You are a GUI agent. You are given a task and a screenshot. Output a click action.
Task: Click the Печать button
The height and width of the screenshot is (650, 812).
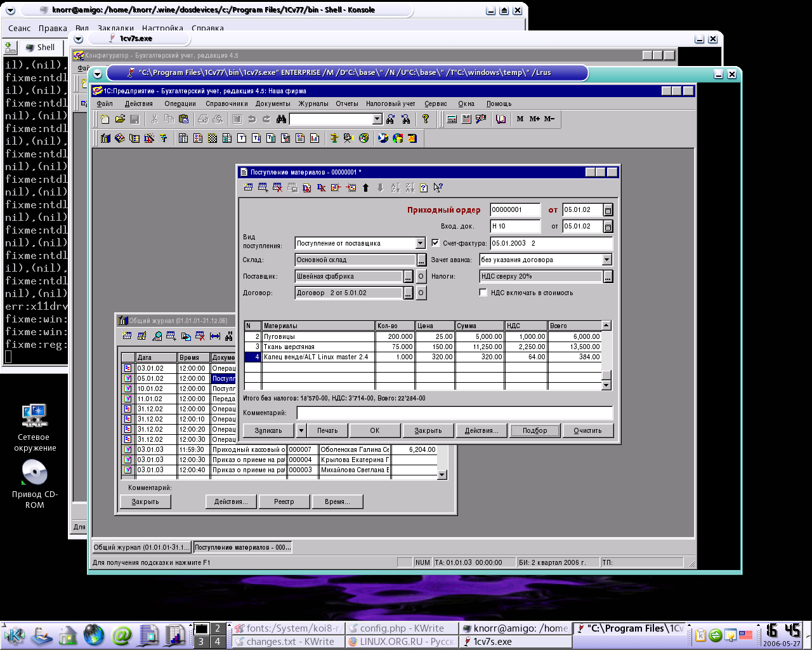tap(327, 430)
